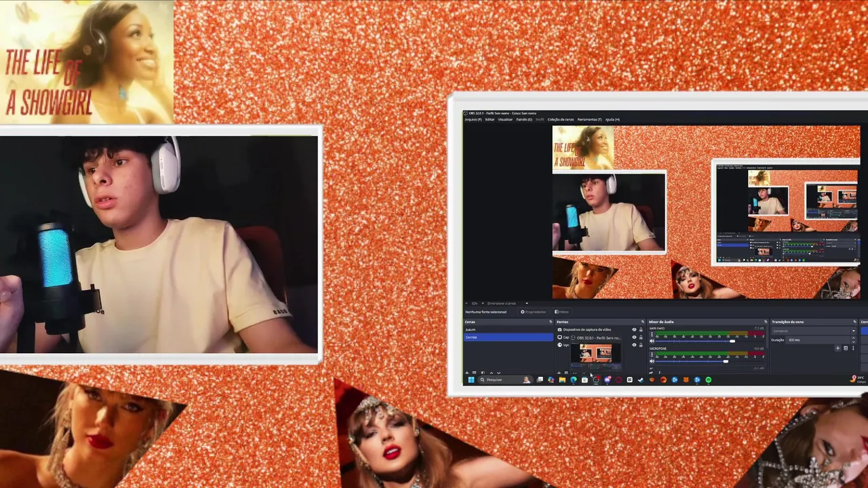Screen dimensions: 868x488
Task: Mute the MICROFONE audio channel
Action: [x=652, y=361]
